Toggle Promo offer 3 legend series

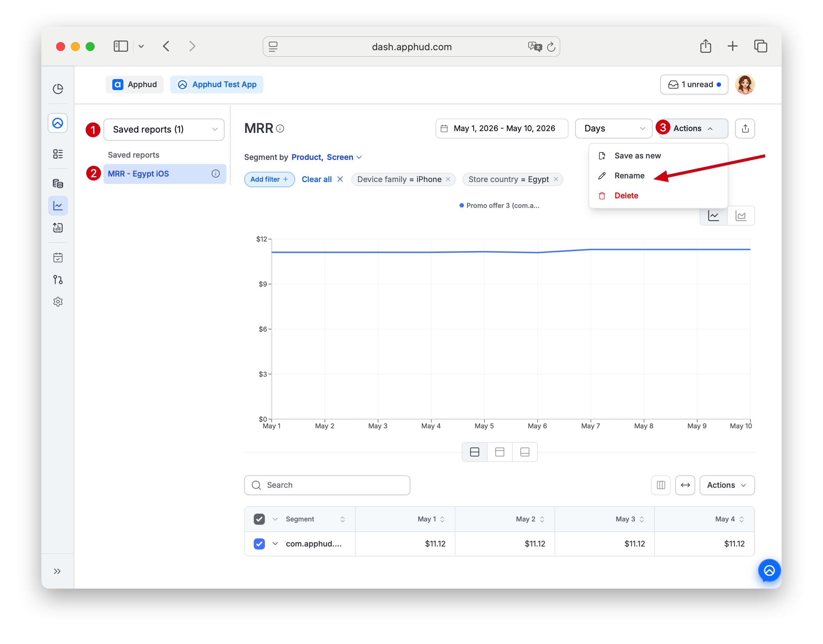(x=499, y=205)
